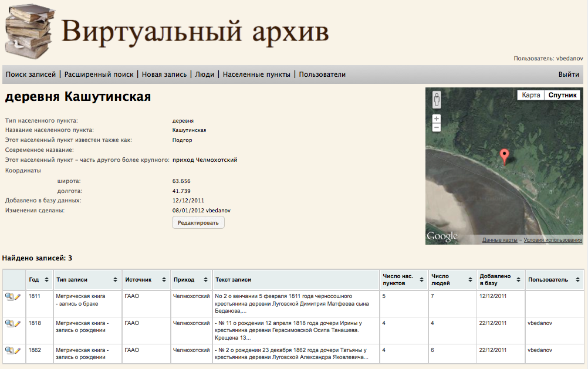
Task: Sort table by Источник column arrows
Action: (164, 280)
